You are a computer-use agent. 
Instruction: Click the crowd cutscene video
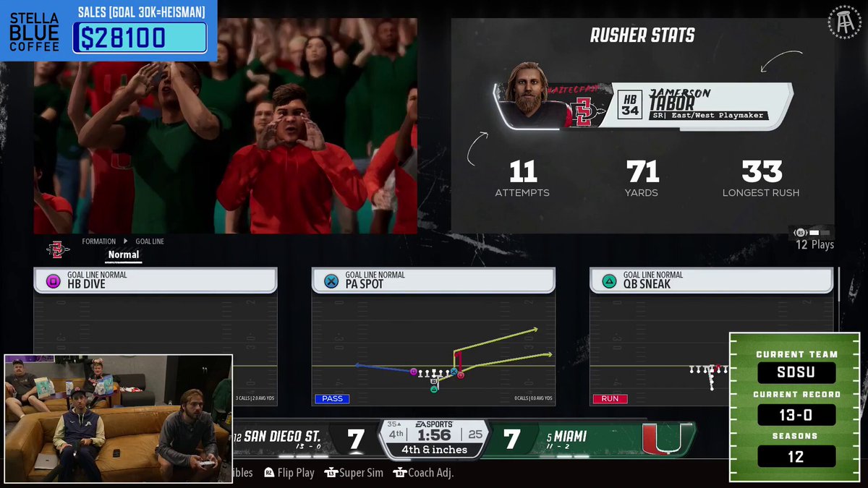click(225, 126)
